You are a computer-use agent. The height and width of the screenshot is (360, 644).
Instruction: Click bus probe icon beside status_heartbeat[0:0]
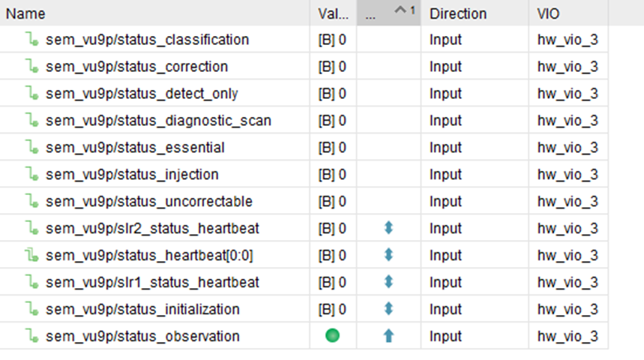[31, 255]
